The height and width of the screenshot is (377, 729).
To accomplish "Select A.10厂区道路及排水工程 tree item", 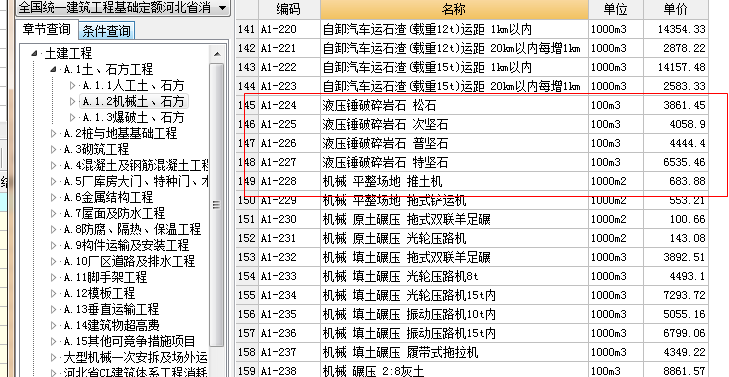I will pyautogui.click(x=129, y=261).
